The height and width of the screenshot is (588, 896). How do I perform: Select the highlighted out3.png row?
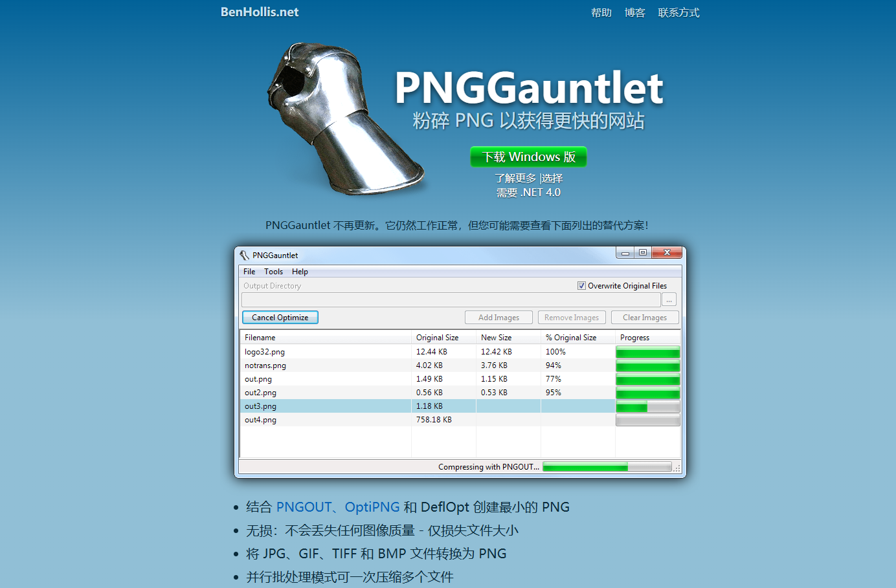(x=460, y=406)
